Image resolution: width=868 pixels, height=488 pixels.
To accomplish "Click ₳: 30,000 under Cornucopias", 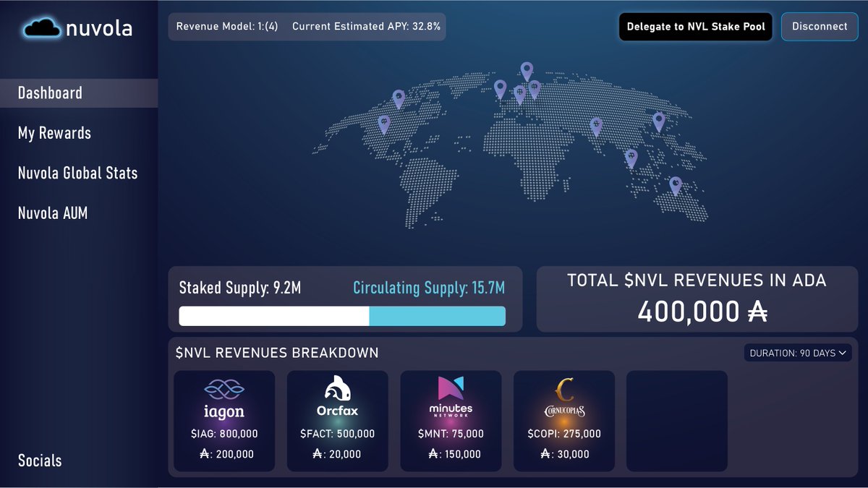I will click(564, 454).
